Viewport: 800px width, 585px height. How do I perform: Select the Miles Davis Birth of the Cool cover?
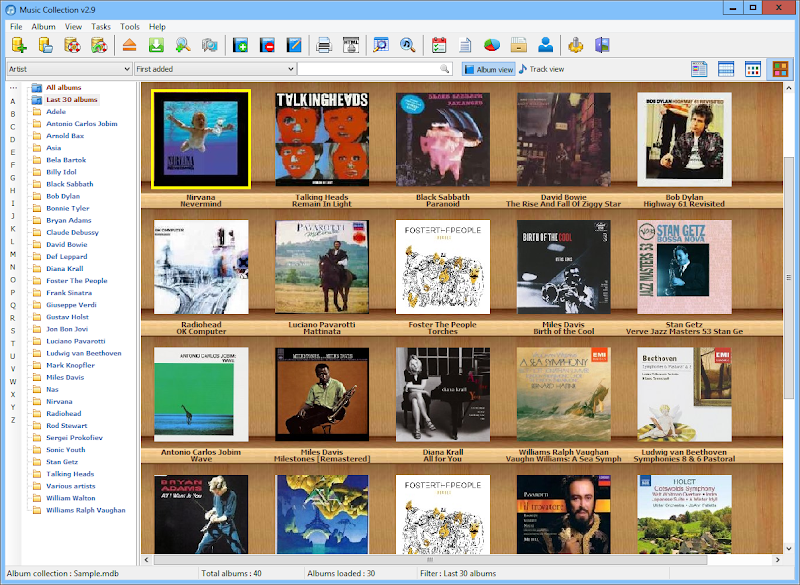coord(563,267)
